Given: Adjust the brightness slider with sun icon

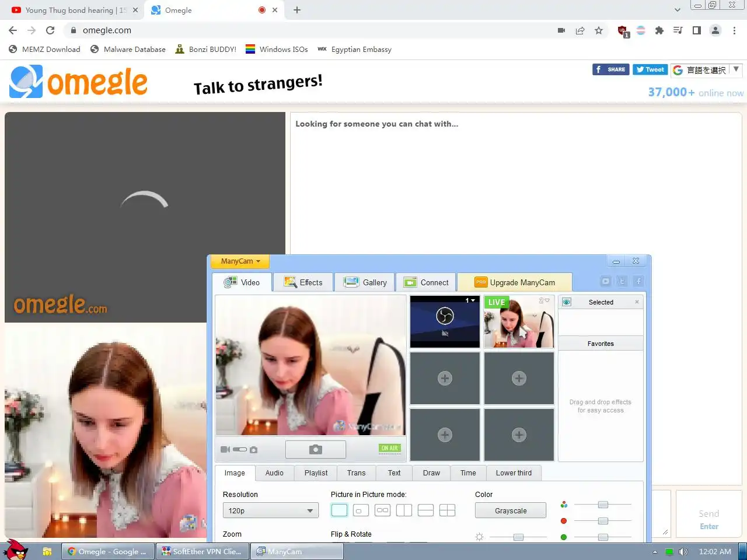Looking at the screenshot, I should [518, 537].
